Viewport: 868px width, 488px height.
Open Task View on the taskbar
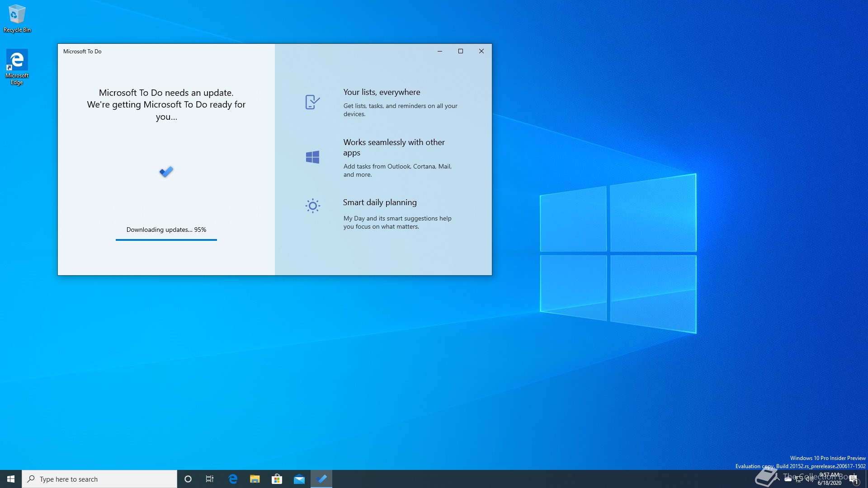pyautogui.click(x=210, y=479)
